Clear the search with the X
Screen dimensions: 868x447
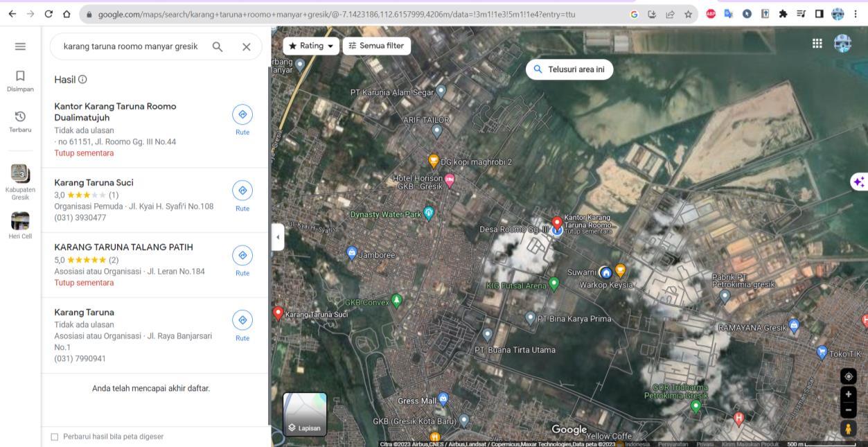coord(246,46)
